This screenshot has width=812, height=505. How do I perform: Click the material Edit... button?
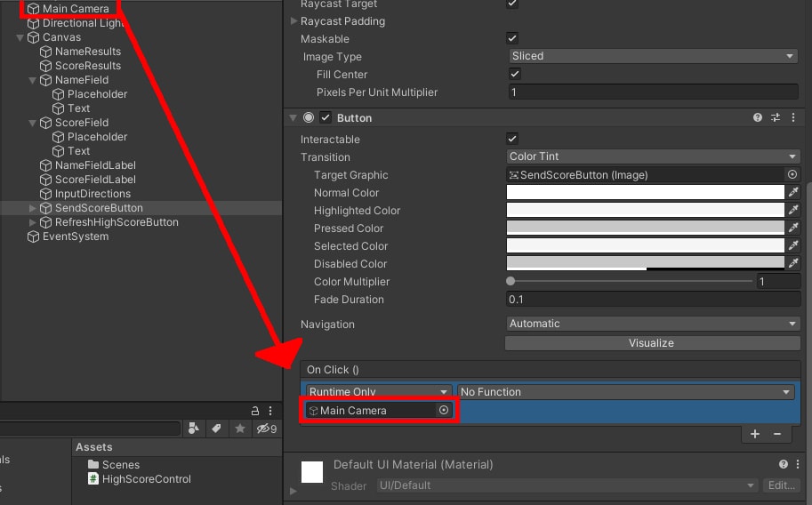click(x=781, y=485)
